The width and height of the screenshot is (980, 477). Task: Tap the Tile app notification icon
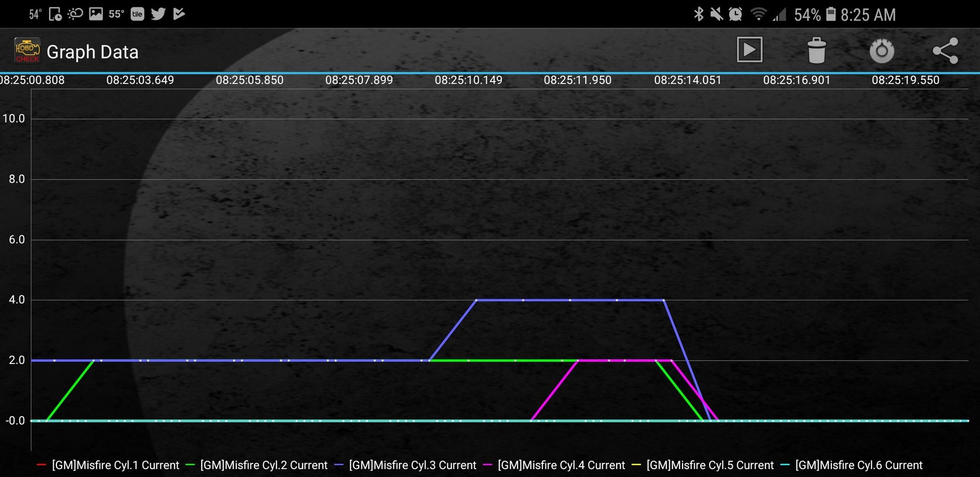coord(137,14)
